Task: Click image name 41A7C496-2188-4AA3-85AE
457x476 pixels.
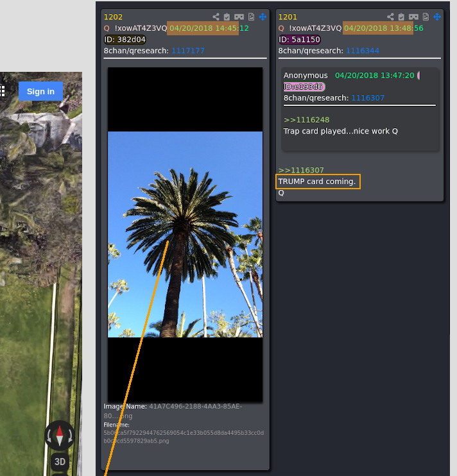Action: click(195, 407)
